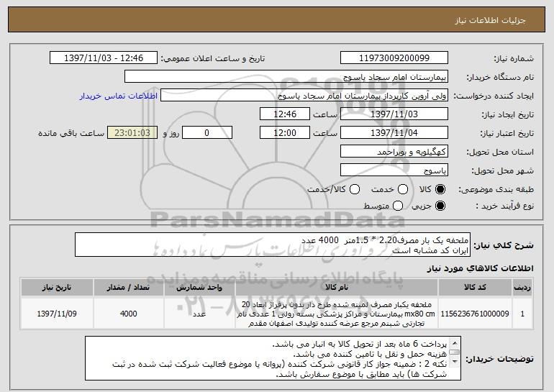This screenshot has width=554, height=392.
Task: Click the creation date field 1397/11/03
Action: click(x=394, y=114)
